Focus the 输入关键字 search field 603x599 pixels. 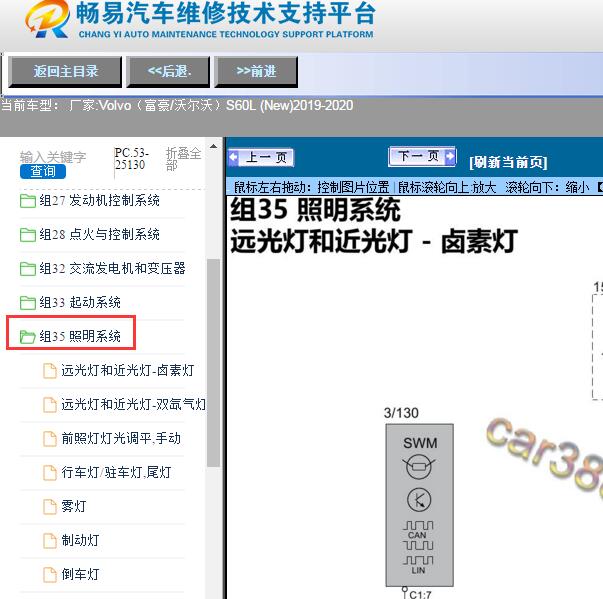(53, 157)
